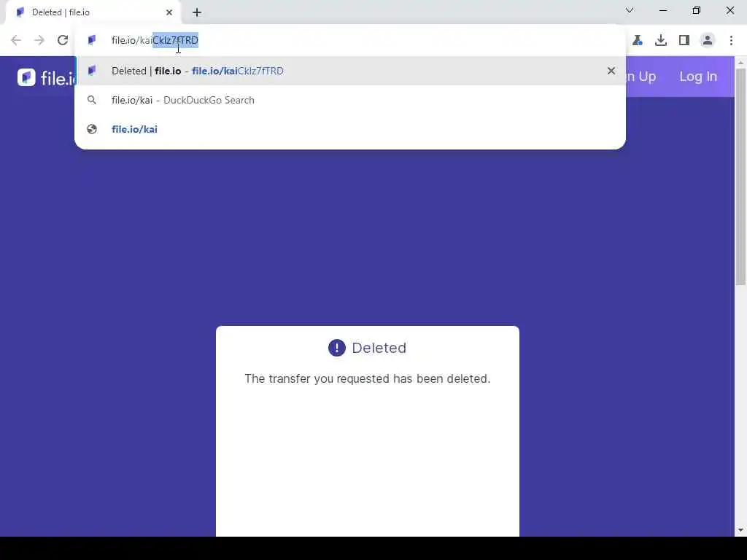Click the file.io logo in the header
The width and height of the screenshot is (747, 560).
pyautogui.click(x=46, y=77)
